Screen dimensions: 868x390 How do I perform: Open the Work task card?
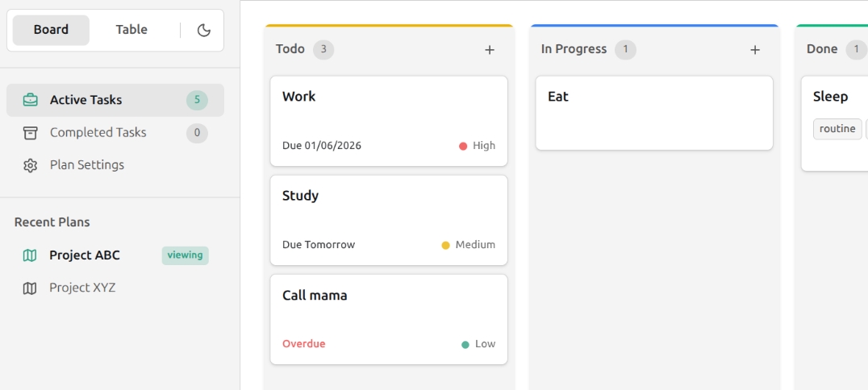389,121
